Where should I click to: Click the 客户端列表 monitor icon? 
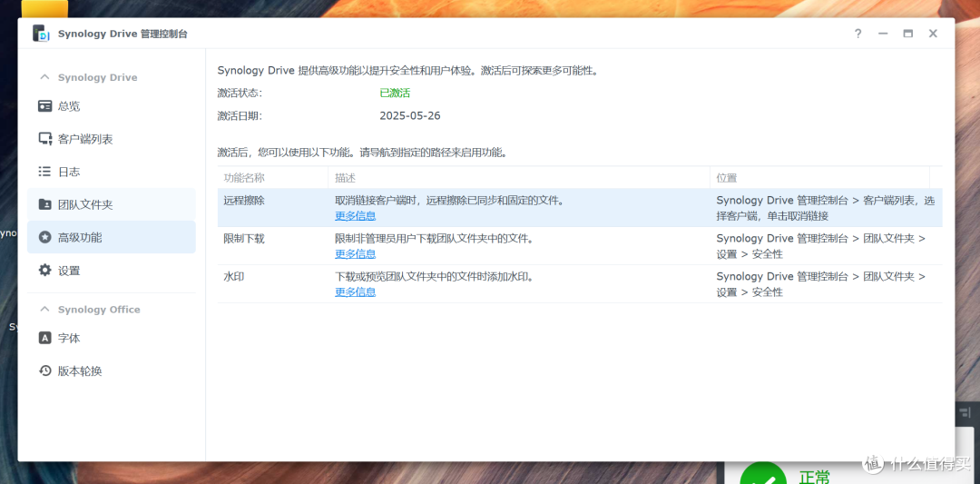[x=45, y=139]
